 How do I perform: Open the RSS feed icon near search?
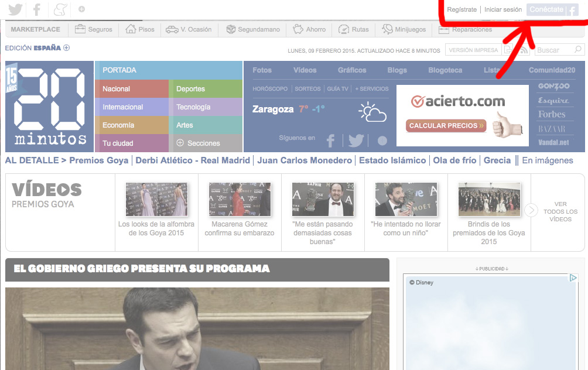[x=524, y=50]
